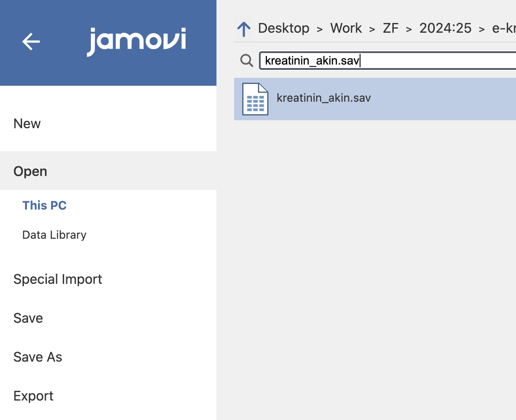Click the search magnifier icon

tap(247, 61)
